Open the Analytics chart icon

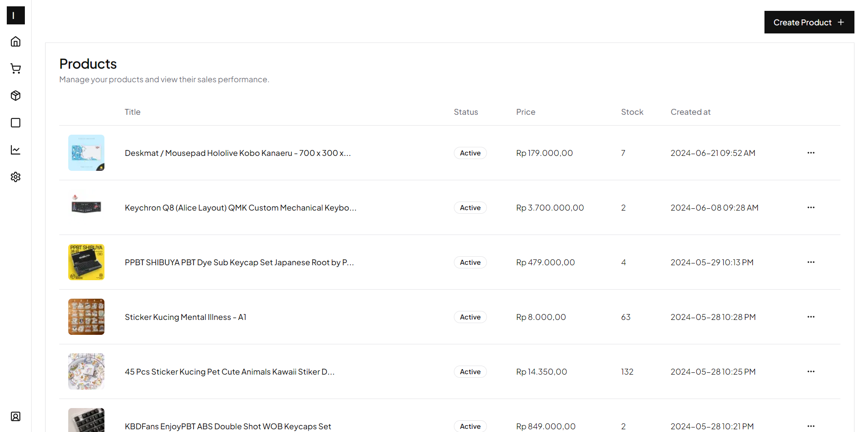[15, 150]
